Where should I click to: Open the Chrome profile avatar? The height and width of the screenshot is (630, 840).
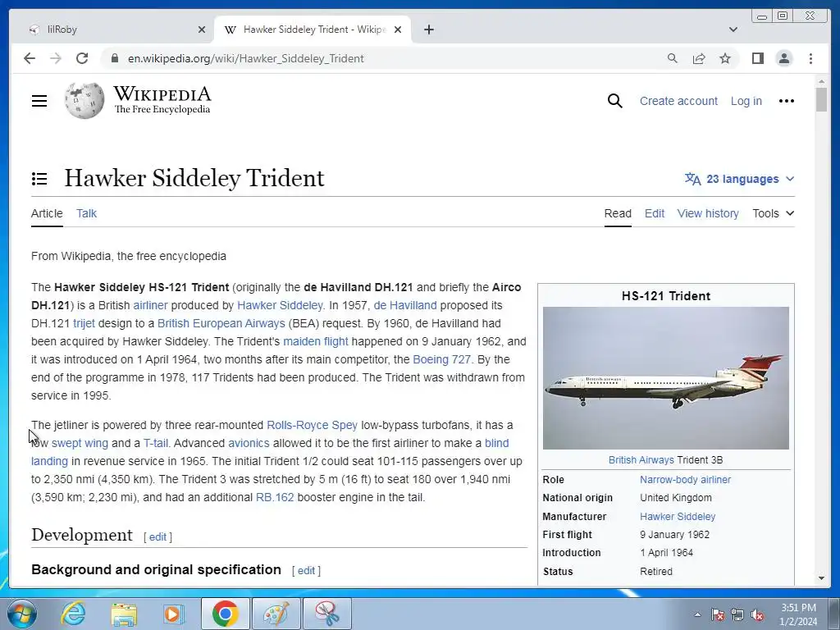[784, 58]
